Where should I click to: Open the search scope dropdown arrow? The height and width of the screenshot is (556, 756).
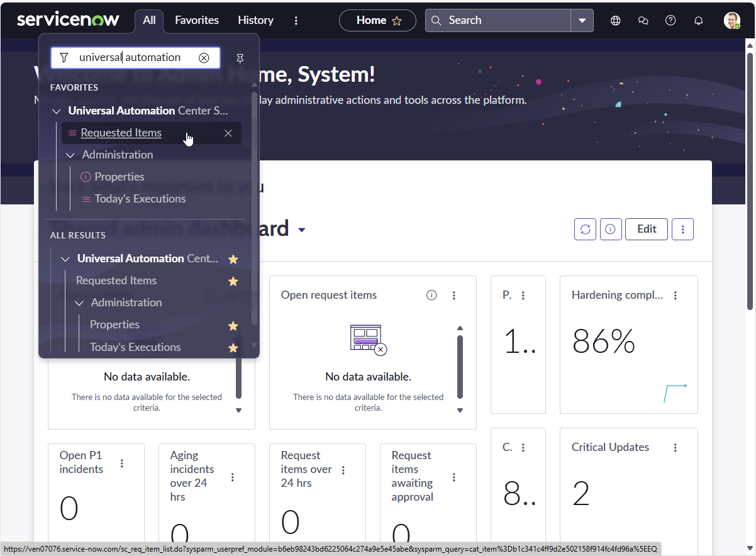click(582, 20)
